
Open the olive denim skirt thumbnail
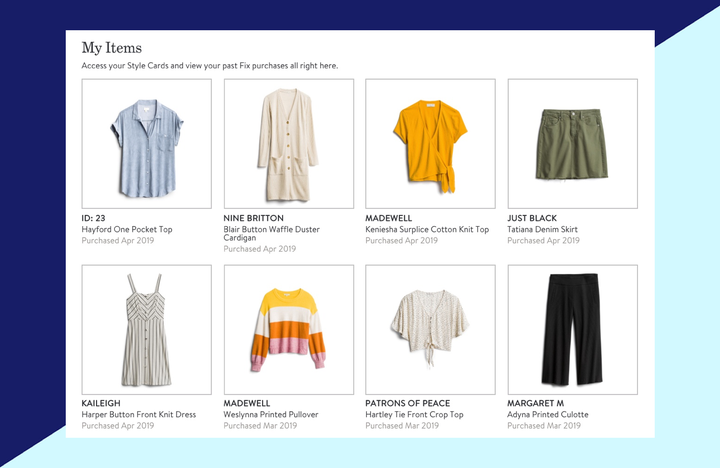click(573, 143)
